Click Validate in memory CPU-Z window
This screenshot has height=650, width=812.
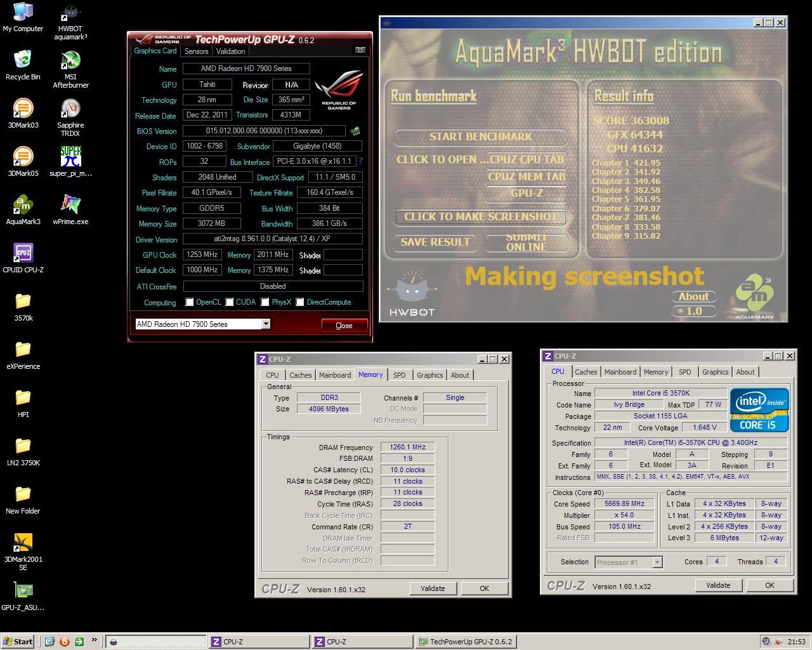click(x=433, y=588)
